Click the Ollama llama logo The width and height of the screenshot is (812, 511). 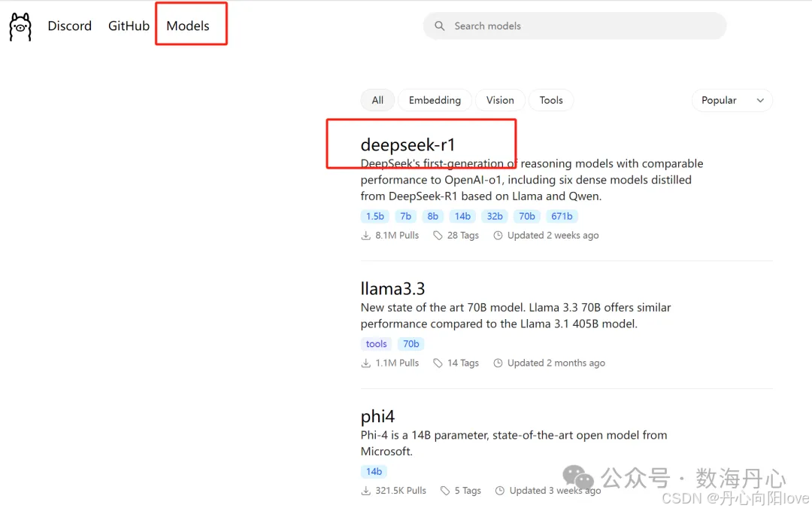[20, 26]
